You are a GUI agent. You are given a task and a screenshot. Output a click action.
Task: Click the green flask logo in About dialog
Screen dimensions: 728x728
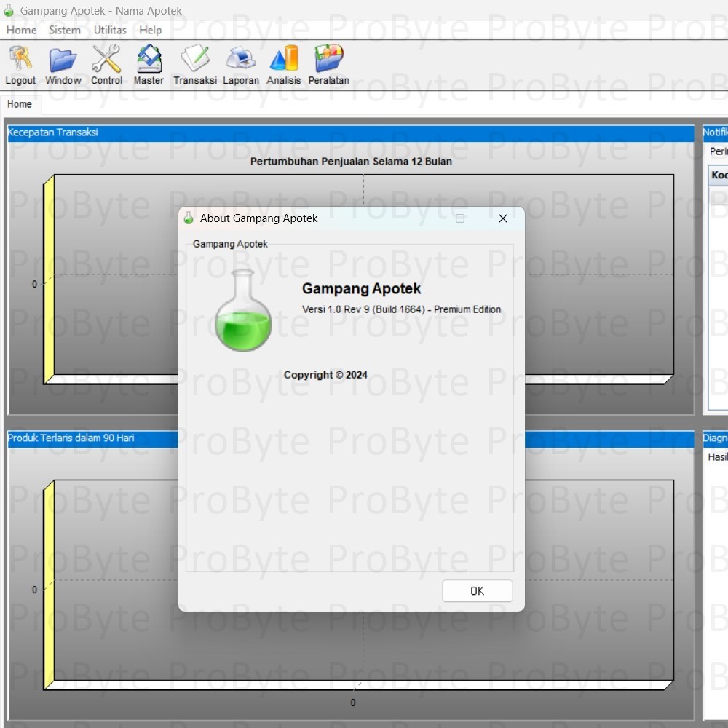pyautogui.click(x=243, y=310)
